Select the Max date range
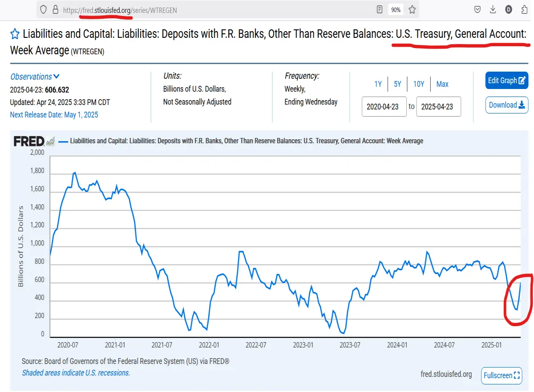This screenshot has width=534, height=392. coord(442,84)
